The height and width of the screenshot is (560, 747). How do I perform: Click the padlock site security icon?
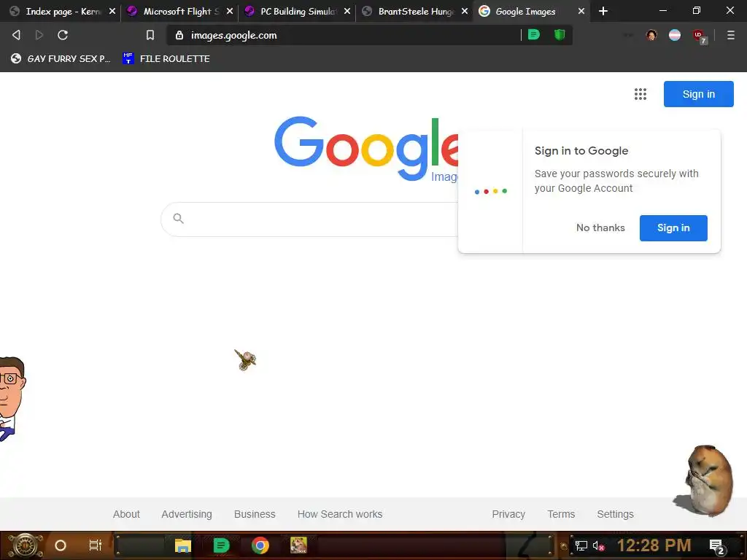click(x=179, y=35)
